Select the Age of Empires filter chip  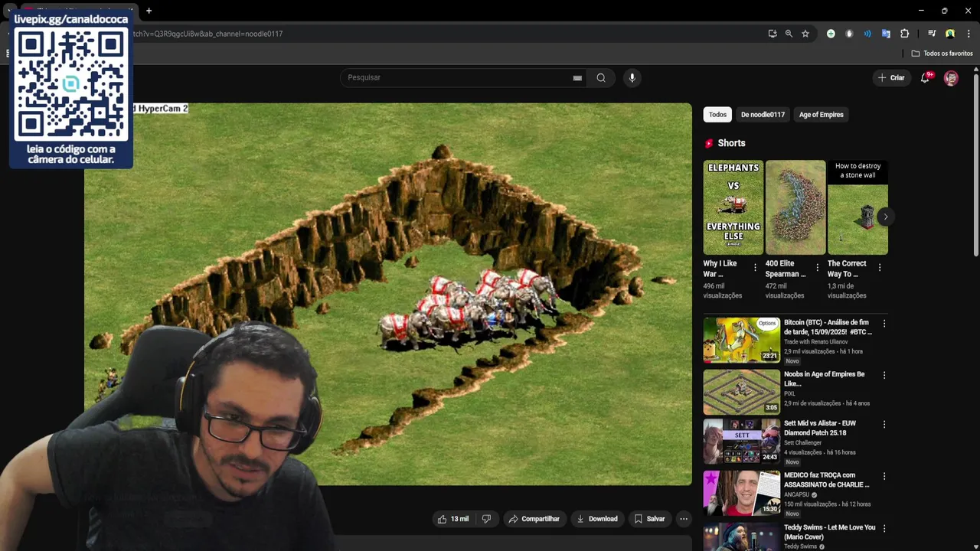pos(821,115)
